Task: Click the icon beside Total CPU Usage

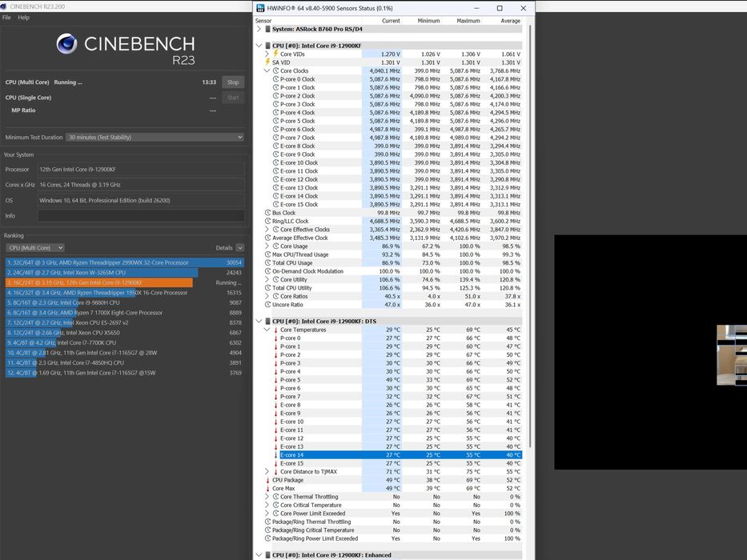Action: point(267,263)
